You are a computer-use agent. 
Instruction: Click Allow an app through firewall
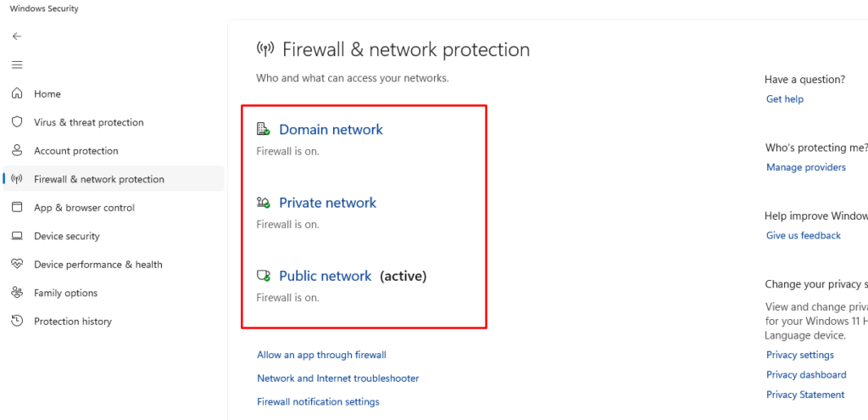[x=321, y=355]
